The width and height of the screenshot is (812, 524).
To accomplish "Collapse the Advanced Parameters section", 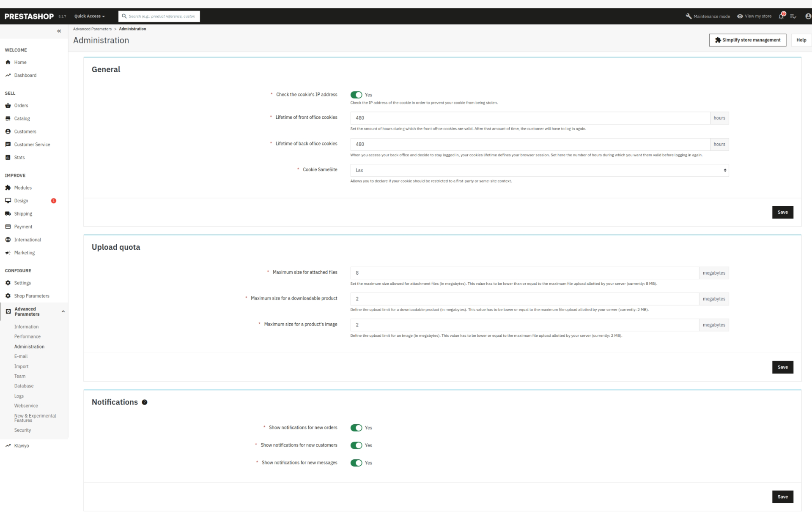I will point(63,311).
